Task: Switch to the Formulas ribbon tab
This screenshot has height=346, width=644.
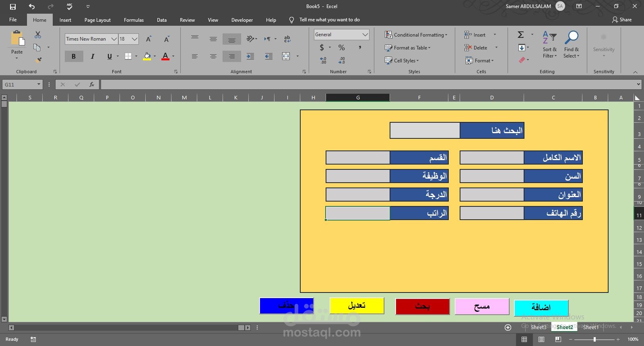Action: pos(134,20)
